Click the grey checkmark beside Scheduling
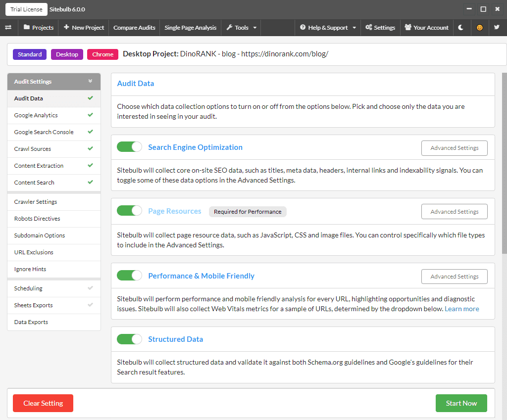The height and width of the screenshot is (420, 507). pos(90,288)
